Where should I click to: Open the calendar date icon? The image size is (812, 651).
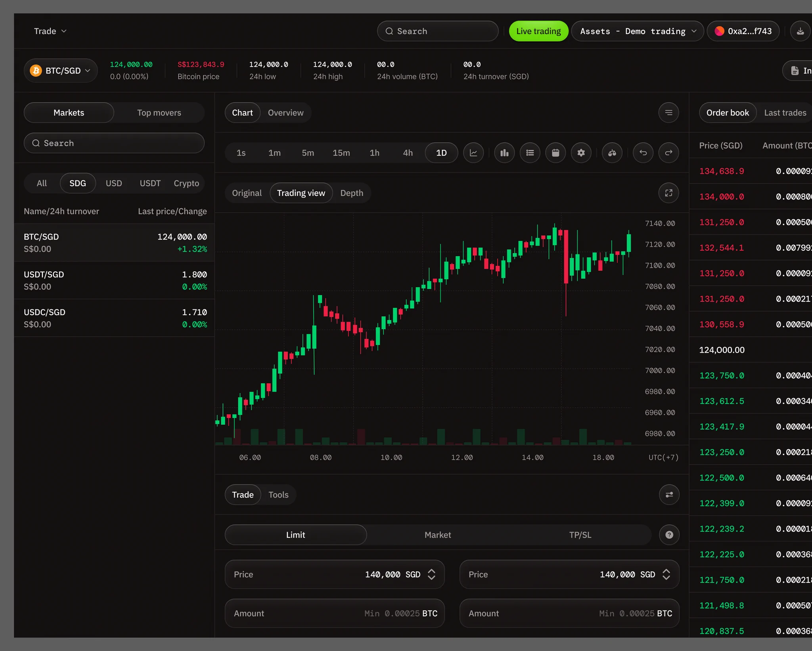coord(555,153)
